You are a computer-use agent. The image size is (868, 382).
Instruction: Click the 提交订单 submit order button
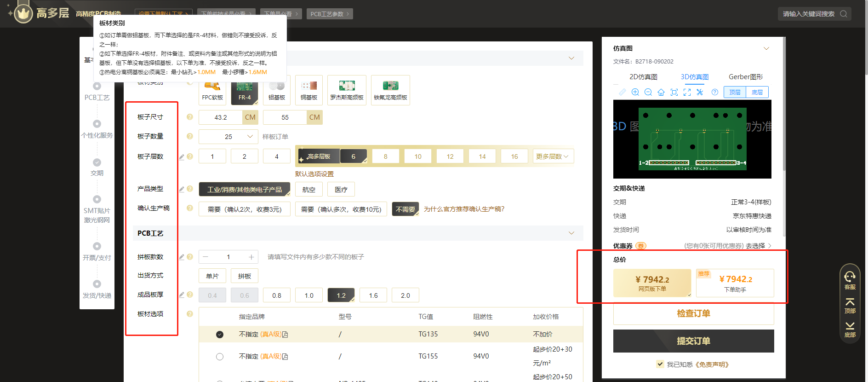point(693,341)
